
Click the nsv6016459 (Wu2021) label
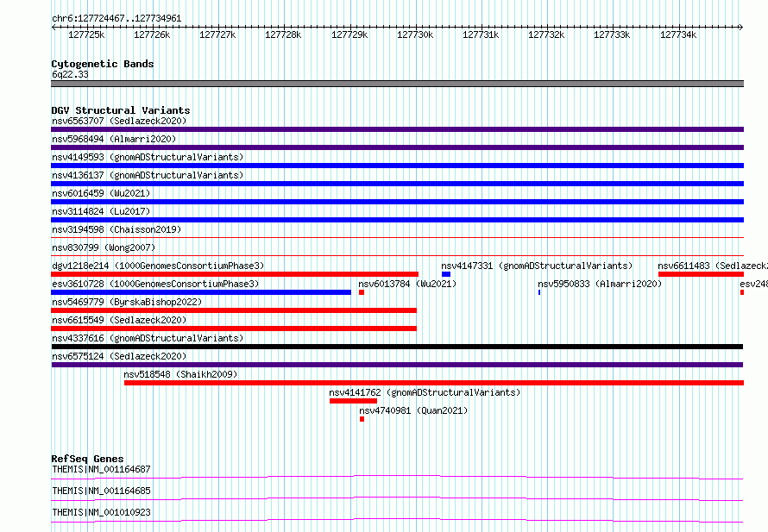(x=101, y=193)
